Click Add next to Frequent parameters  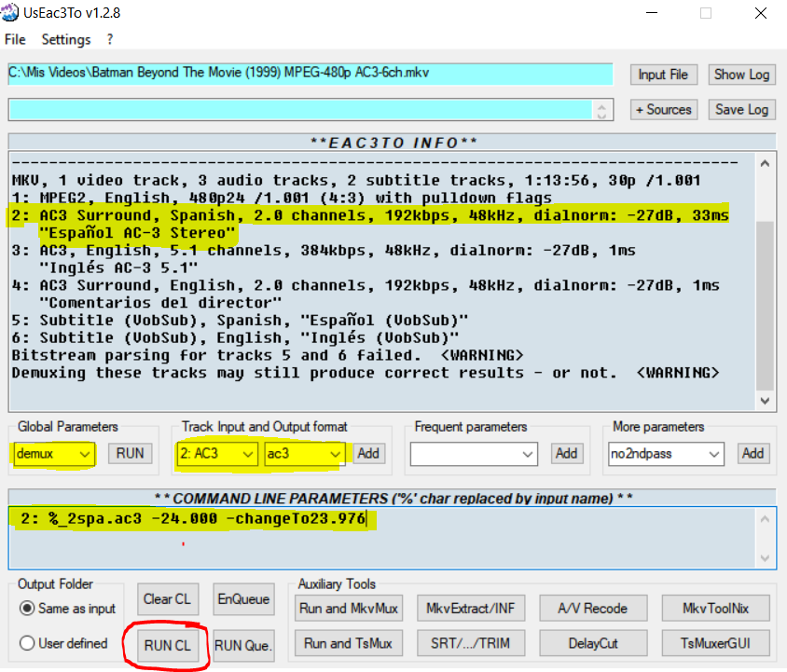tap(567, 453)
